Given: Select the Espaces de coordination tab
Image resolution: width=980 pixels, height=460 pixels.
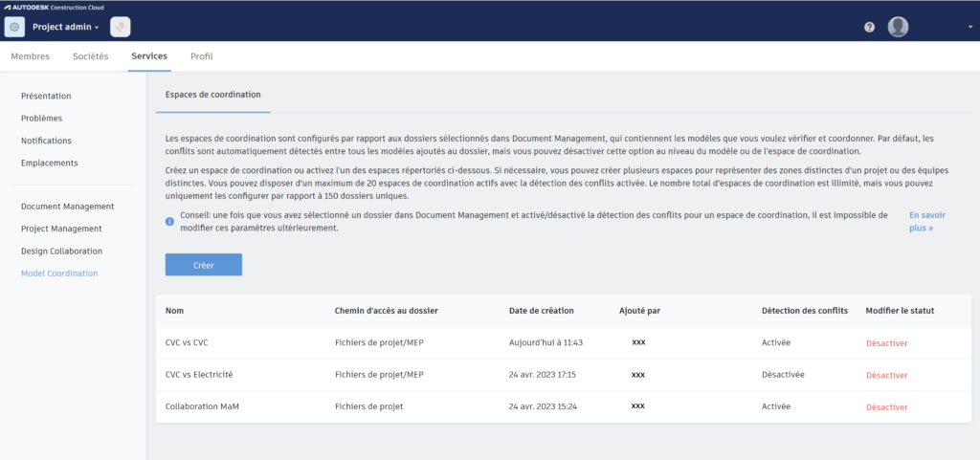Looking at the screenshot, I should pyautogui.click(x=212, y=95).
